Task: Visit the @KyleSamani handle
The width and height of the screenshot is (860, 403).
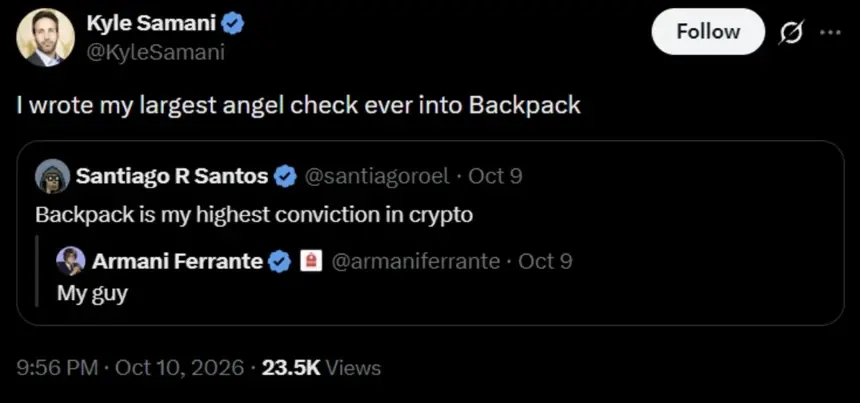Action: point(155,53)
